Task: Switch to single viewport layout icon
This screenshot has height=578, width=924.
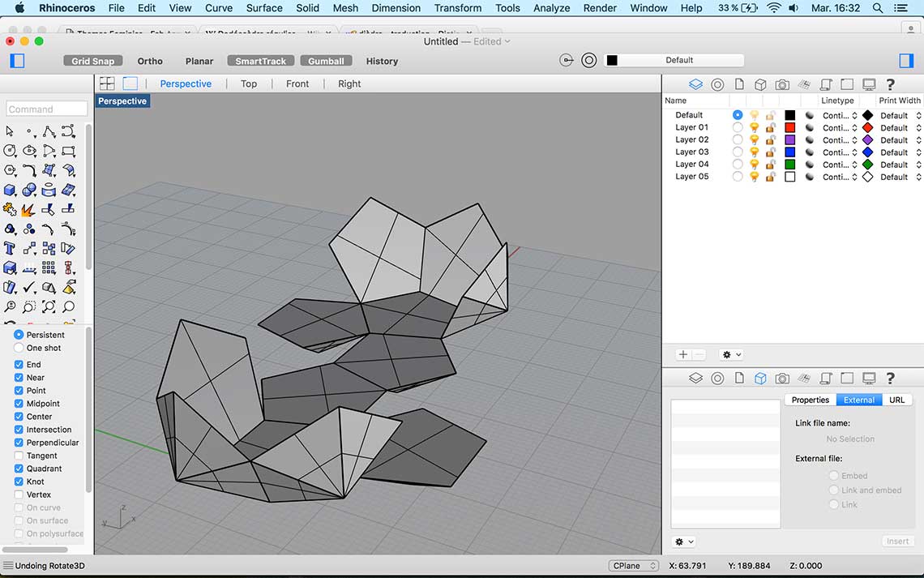Action: [130, 83]
